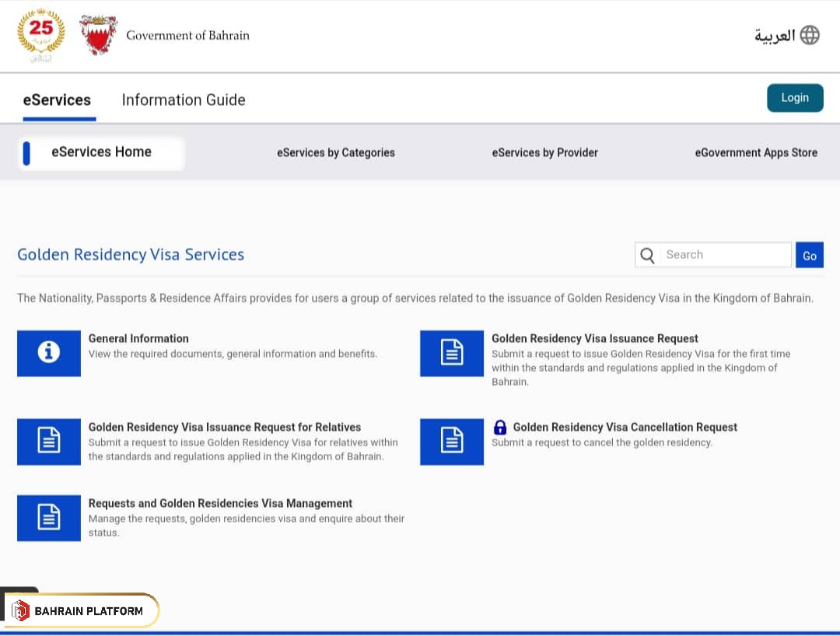Select the eServices tab
The height and width of the screenshot is (636, 840).
tap(57, 100)
